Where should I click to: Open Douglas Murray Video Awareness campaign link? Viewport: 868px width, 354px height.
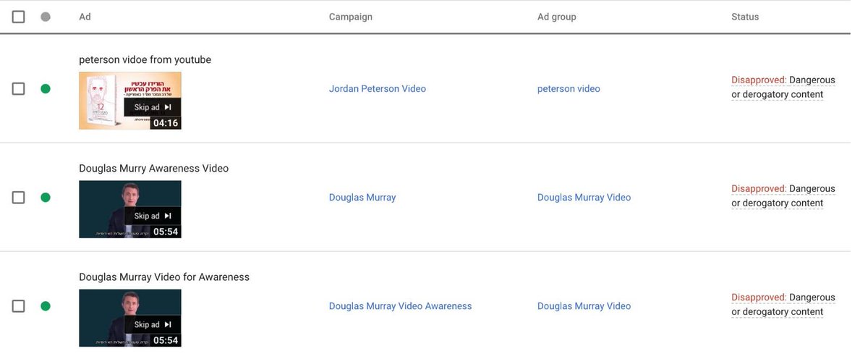[x=401, y=306]
